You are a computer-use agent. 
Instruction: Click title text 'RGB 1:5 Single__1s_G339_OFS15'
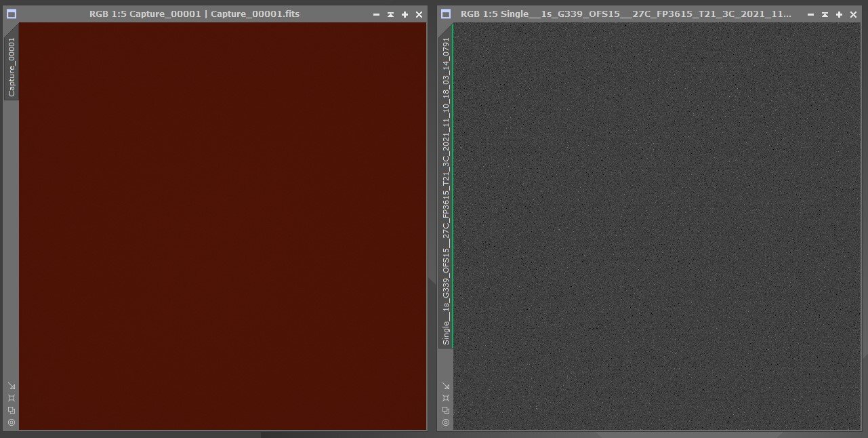click(x=625, y=14)
